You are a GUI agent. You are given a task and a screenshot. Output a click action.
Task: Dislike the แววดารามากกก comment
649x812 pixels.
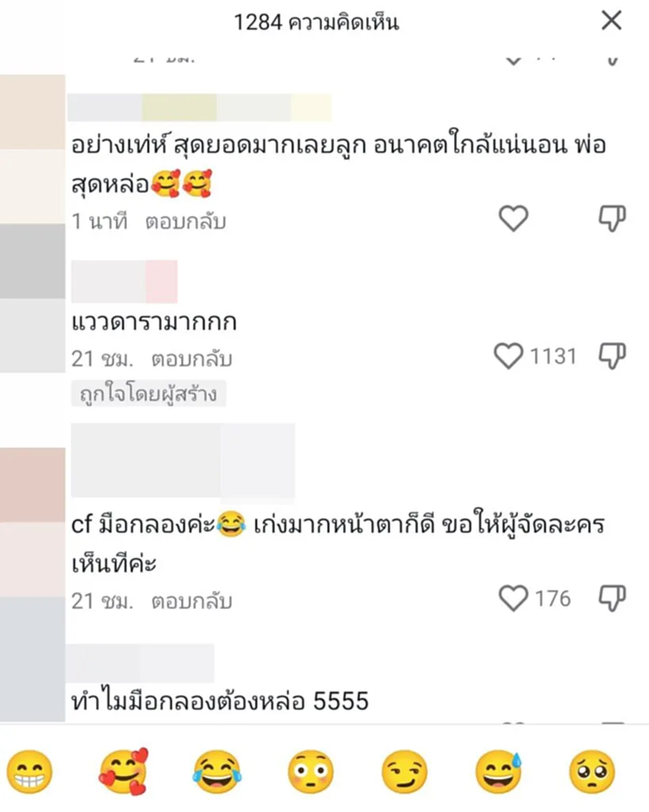613,356
